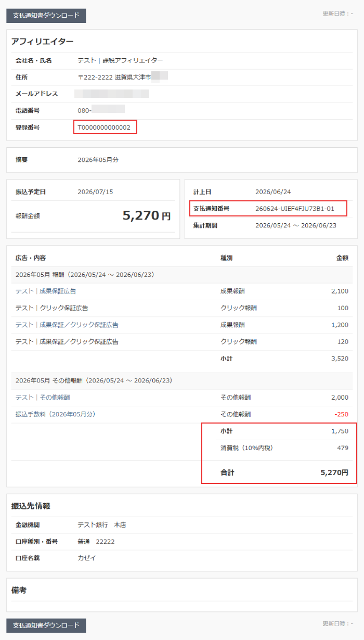Open the テスト｜成果保証広告 link
364x640 pixels.
pyautogui.click(x=46, y=291)
